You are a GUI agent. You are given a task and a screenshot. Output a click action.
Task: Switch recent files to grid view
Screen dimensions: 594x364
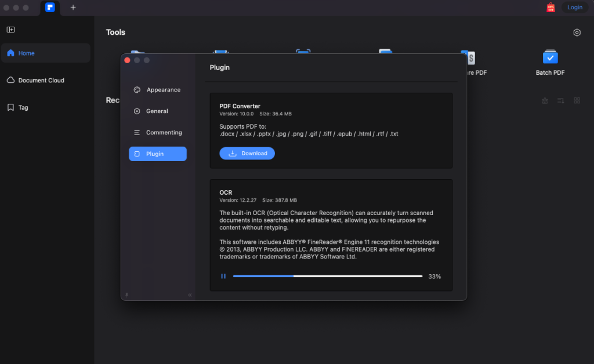pos(577,100)
